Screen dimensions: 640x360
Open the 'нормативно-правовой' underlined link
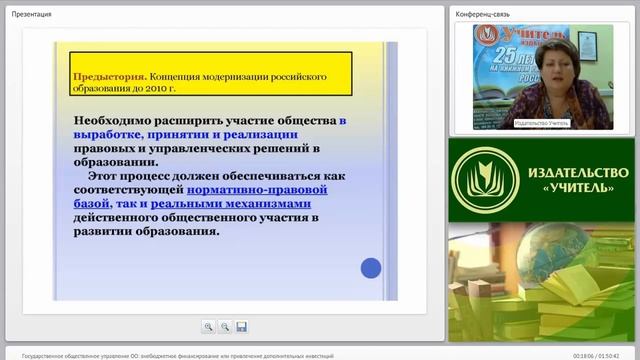257,190
